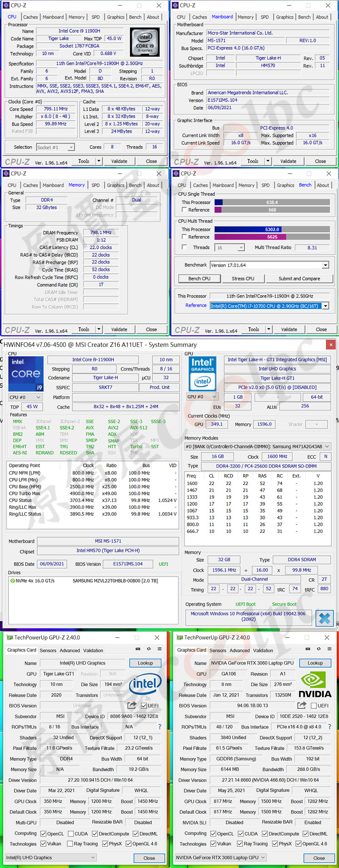Click the Intel logo in the GPU-Z window
The height and width of the screenshot is (868, 339).
[x=145, y=683]
